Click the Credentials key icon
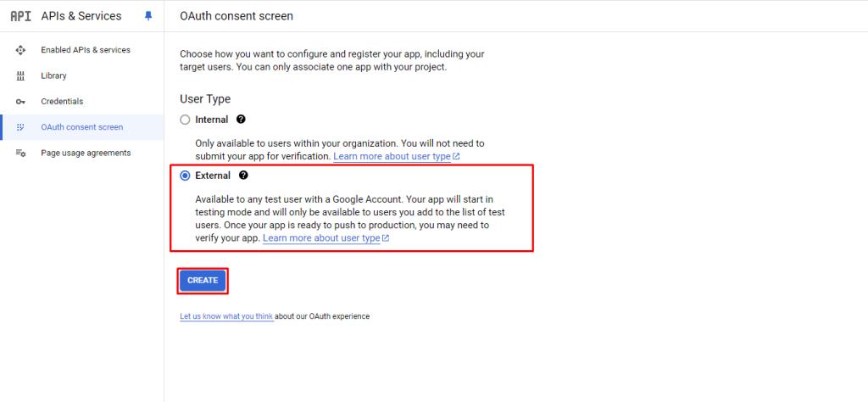Screen dimensions: 868x402 tap(20, 102)
